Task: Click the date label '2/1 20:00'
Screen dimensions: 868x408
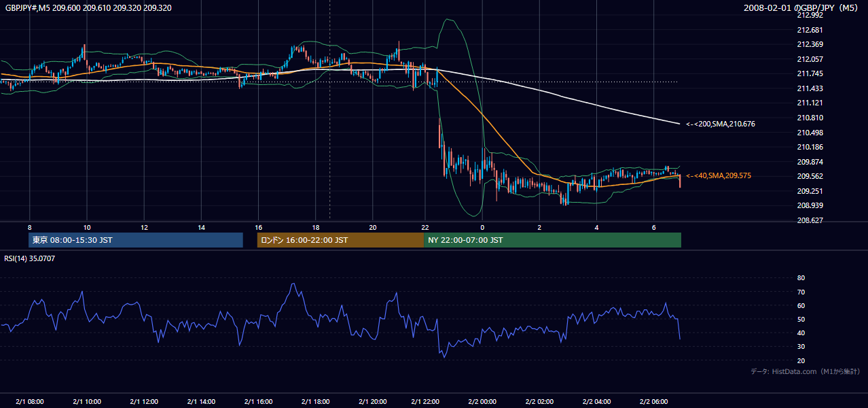Action: click(x=373, y=401)
